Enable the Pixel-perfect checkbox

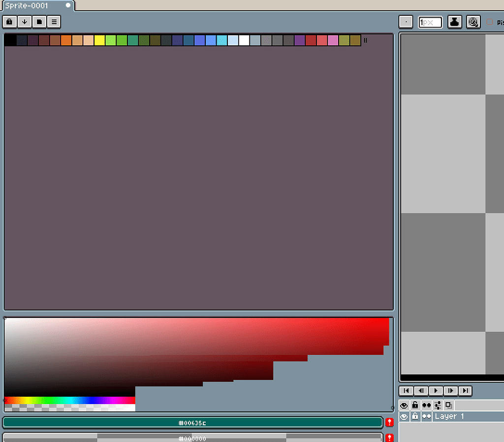[x=488, y=22]
